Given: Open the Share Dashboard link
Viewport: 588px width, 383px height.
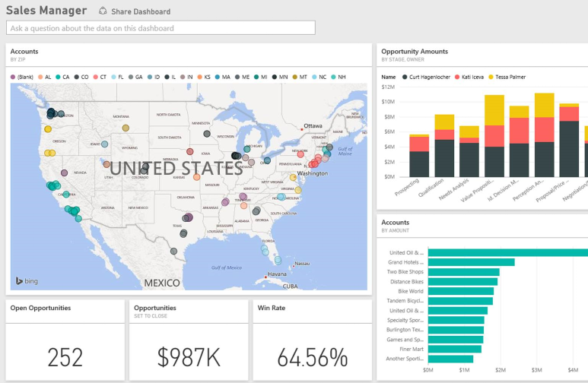Looking at the screenshot, I should pyautogui.click(x=141, y=12).
